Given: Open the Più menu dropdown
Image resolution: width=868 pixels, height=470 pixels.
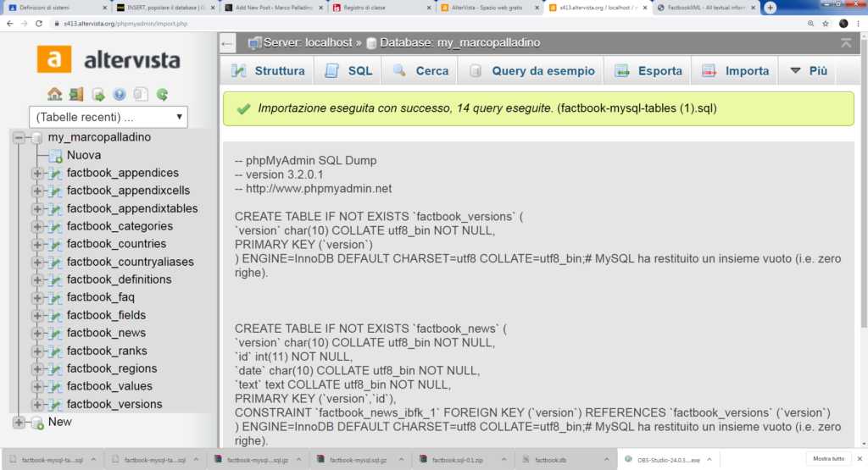Looking at the screenshot, I should pyautogui.click(x=808, y=71).
